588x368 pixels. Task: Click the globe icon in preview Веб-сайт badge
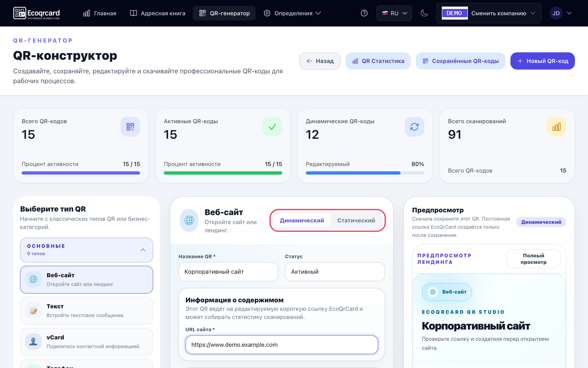tap(433, 292)
